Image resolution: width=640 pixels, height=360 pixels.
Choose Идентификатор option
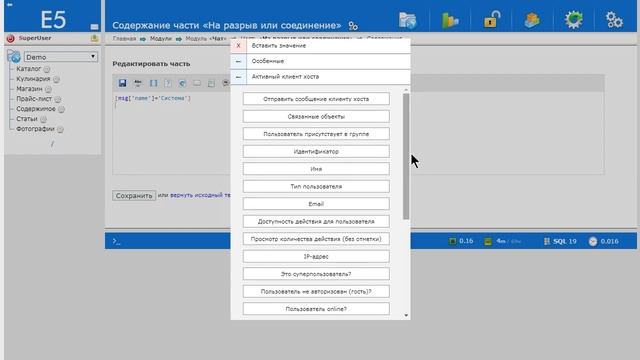316,151
